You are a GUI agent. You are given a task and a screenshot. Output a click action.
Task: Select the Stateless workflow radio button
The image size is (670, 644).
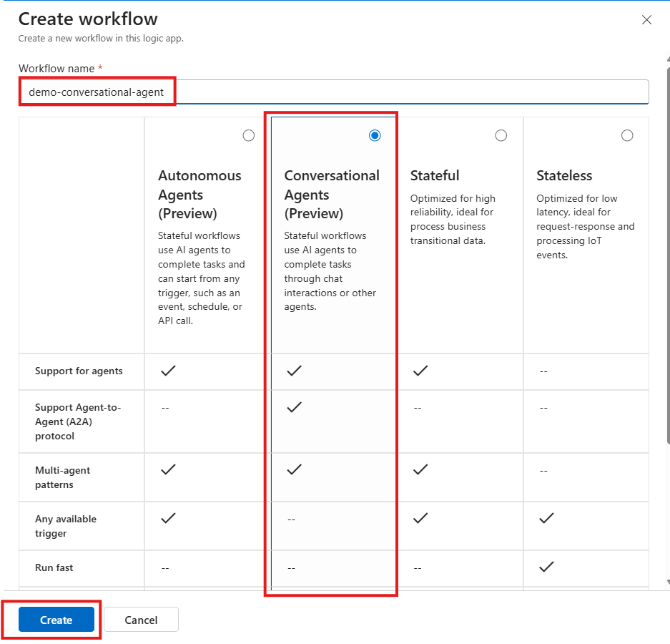(627, 135)
